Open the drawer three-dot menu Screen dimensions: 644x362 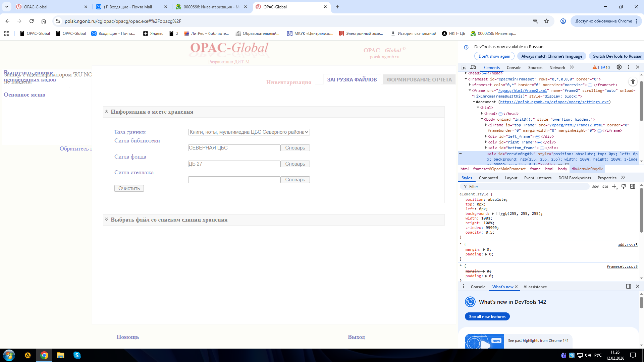pyautogui.click(x=464, y=287)
